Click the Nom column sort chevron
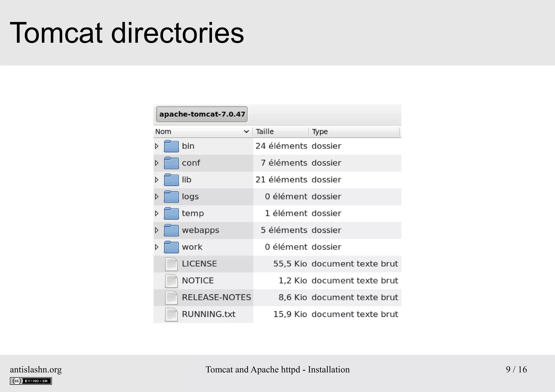The width and height of the screenshot is (555, 392). click(x=246, y=132)
